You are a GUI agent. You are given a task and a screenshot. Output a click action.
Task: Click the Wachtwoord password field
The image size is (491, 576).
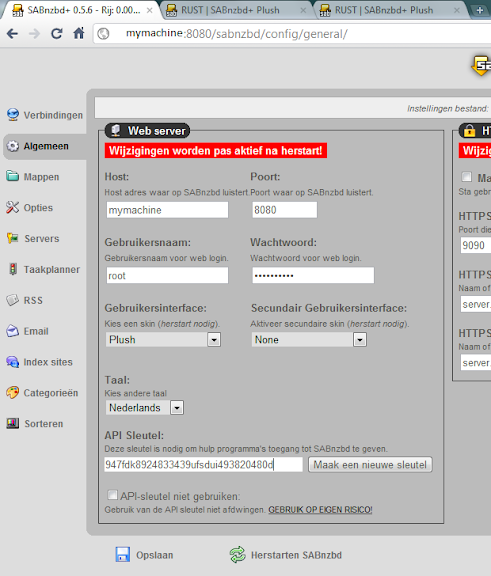313,275
